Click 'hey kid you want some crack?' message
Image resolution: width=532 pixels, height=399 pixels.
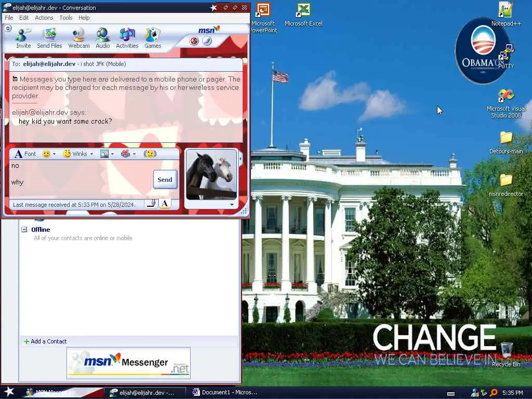click(x=65, y=122)
